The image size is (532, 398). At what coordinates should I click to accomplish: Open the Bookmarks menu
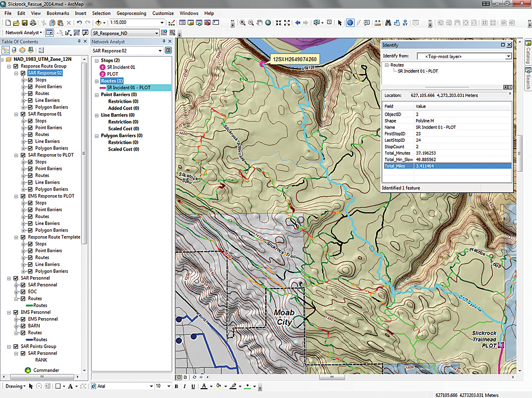coord(57,13)
